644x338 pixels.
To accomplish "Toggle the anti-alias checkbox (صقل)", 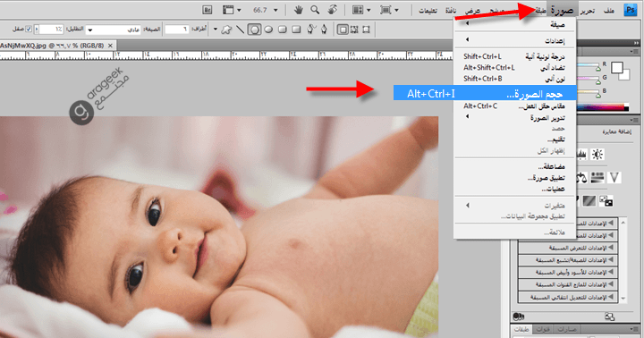I will click(29, 30).
